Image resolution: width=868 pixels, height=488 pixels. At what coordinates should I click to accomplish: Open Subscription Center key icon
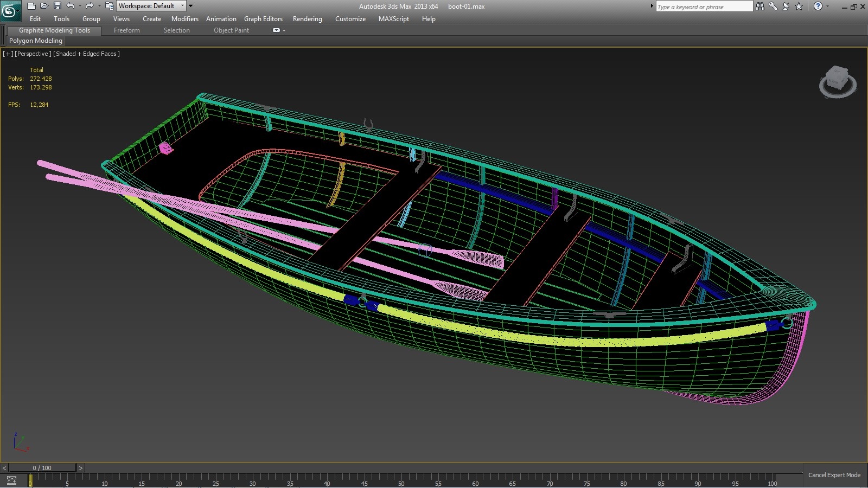point(773,6)
